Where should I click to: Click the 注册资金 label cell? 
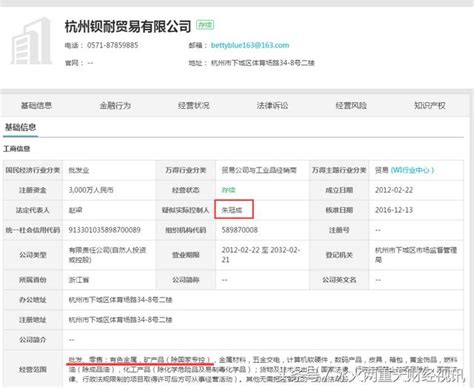[x=33, y=190]
